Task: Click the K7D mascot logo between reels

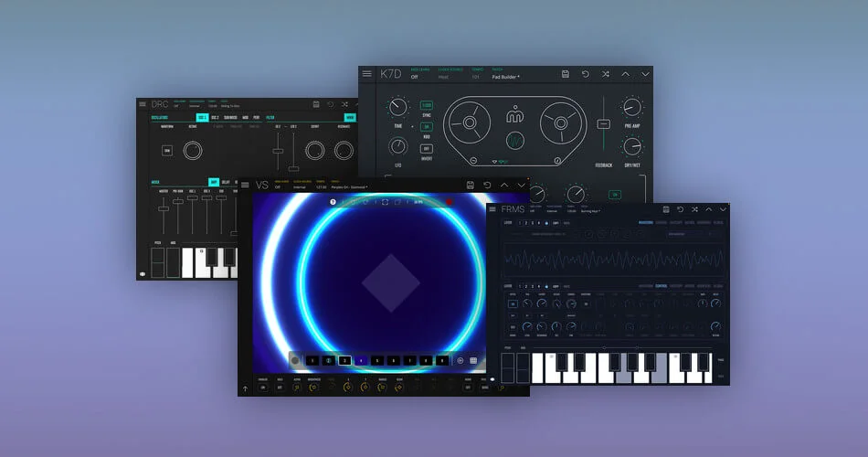Action: tap(514, 114)
